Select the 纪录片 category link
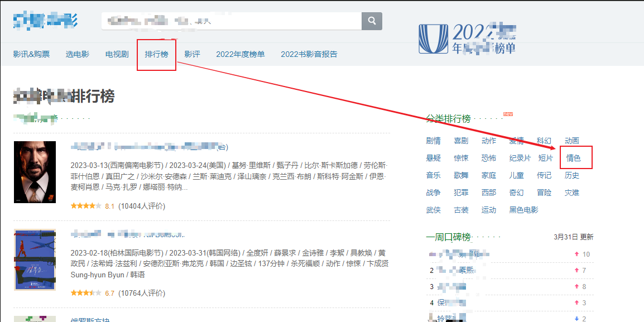The image size is (644, 322). point(520,158)
